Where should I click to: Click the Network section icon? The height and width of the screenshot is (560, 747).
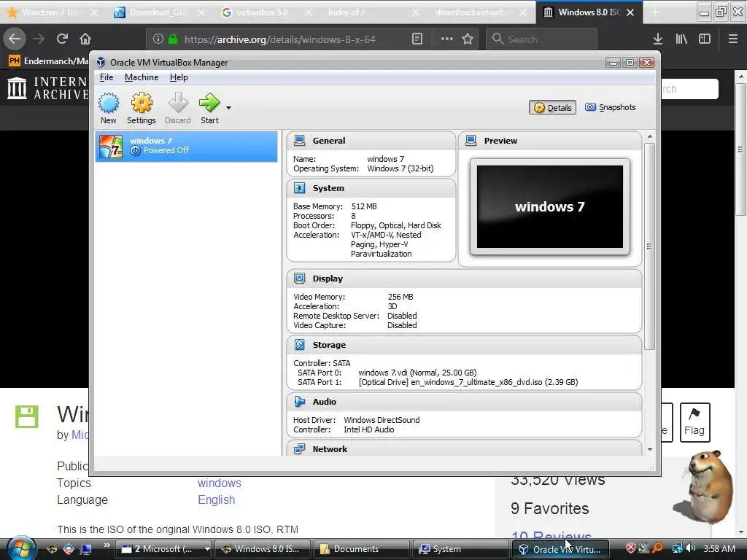point(299,448)
